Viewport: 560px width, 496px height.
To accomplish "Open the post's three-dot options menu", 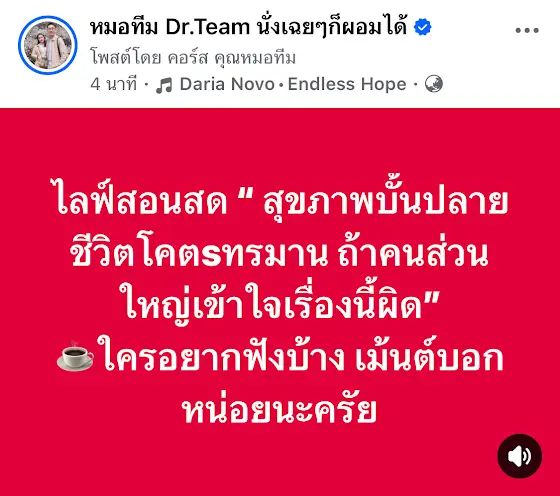I will coord(527,31).
